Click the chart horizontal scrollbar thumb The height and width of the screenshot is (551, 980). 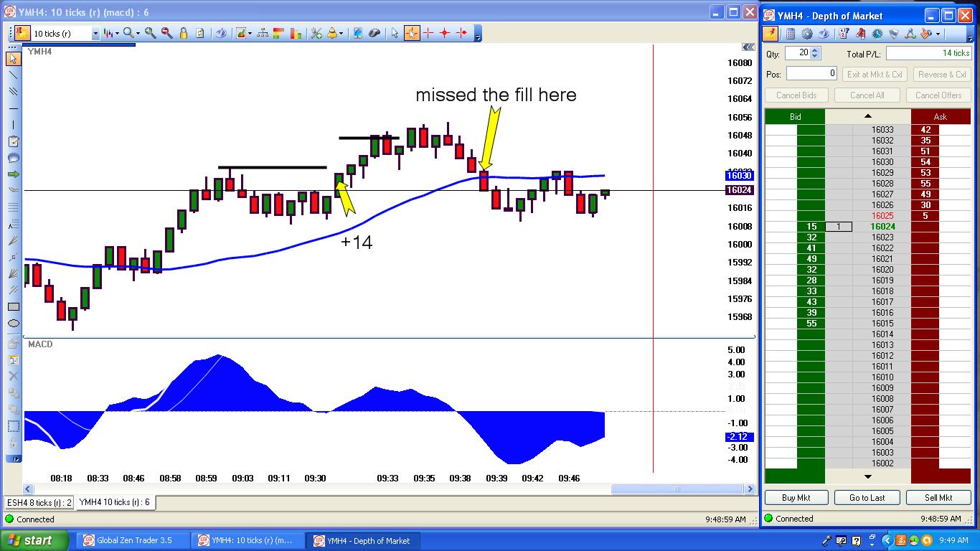(676, 489)
